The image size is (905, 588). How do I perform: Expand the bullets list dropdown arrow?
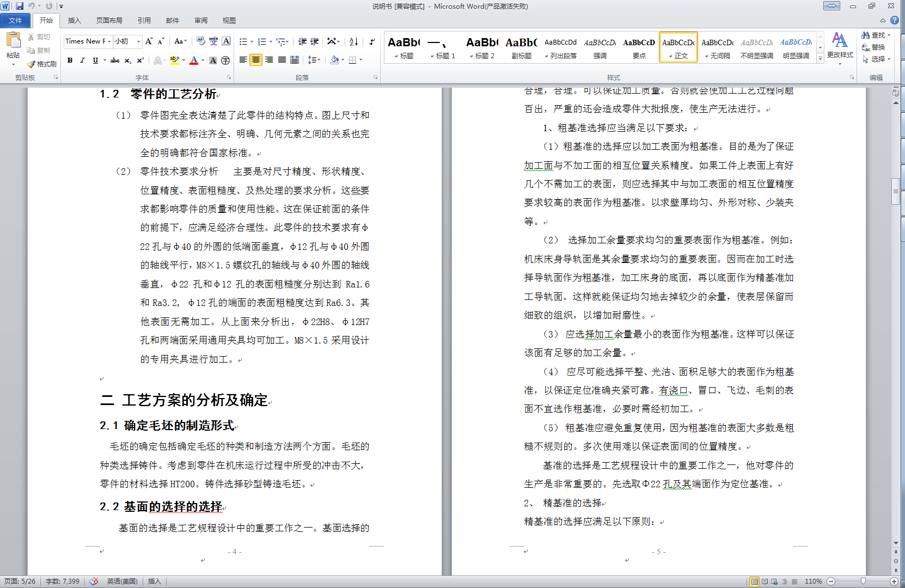pos(252,41)
